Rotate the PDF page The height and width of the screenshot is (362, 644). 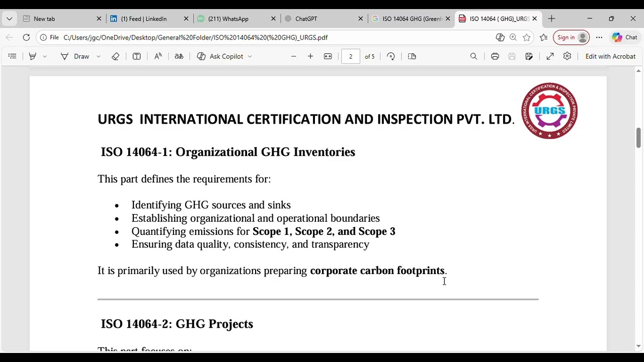click(391, 56)
